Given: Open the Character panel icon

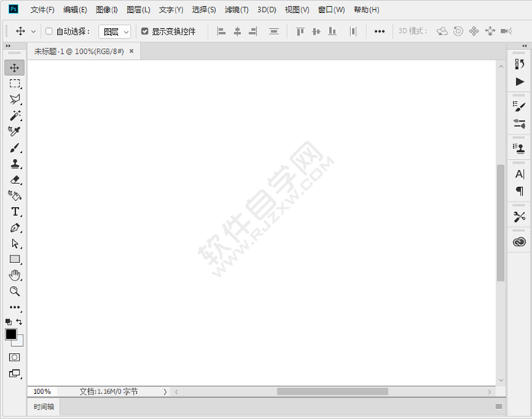Looking at the screenshot, I should tap(519, 174).
